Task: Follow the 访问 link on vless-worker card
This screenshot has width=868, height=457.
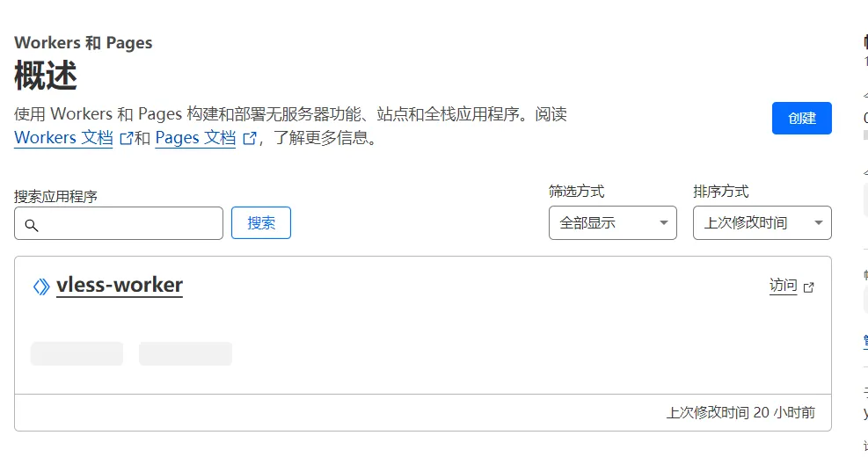Action: pyautogui.click(x=783, y=286)
